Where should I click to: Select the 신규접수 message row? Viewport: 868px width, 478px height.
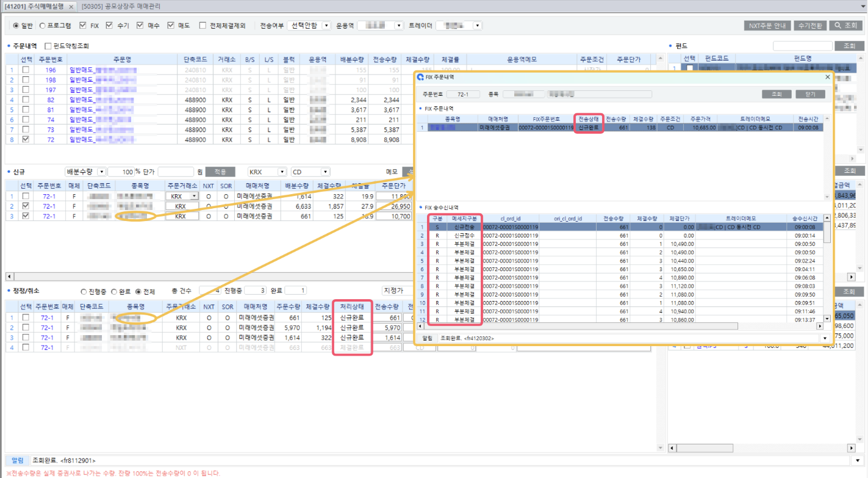tap(620, 235)
